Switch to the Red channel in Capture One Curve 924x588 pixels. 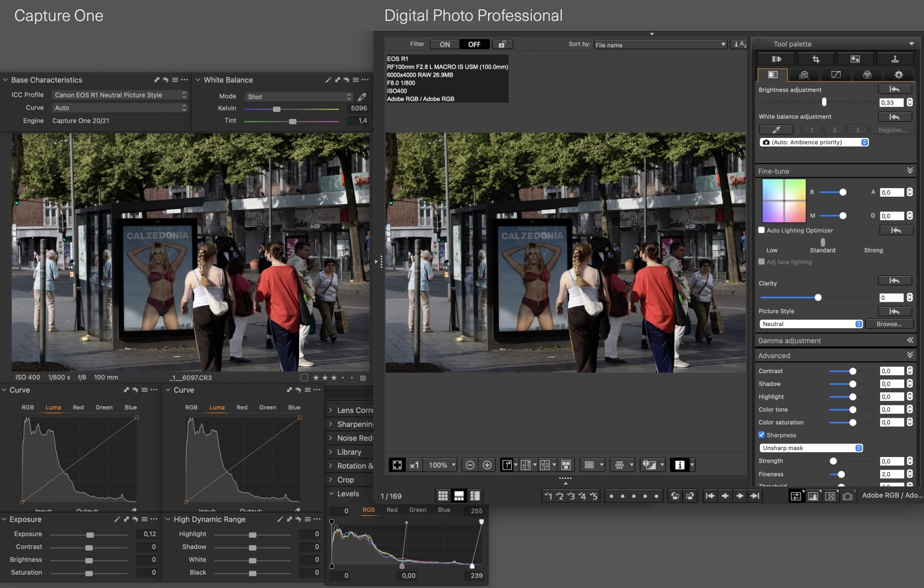tap(78, 407)
